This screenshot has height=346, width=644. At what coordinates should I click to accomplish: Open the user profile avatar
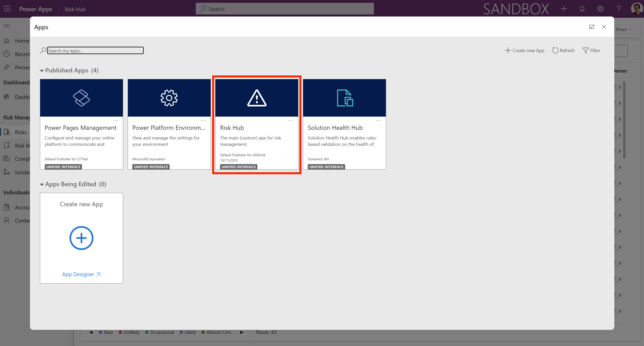[637, 9]
